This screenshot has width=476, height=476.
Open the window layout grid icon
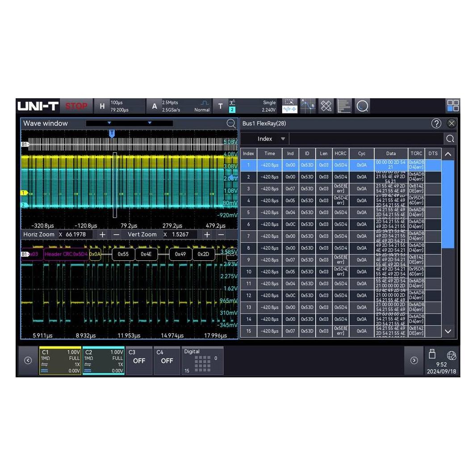(x=453, y=106)
